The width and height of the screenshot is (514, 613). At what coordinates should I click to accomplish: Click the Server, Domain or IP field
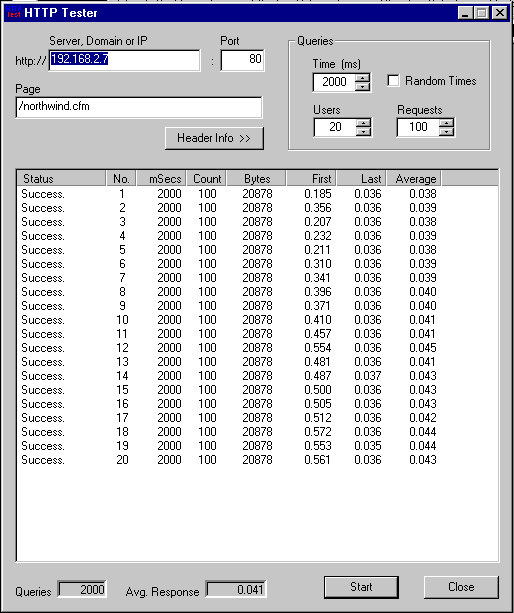(124, 60)
